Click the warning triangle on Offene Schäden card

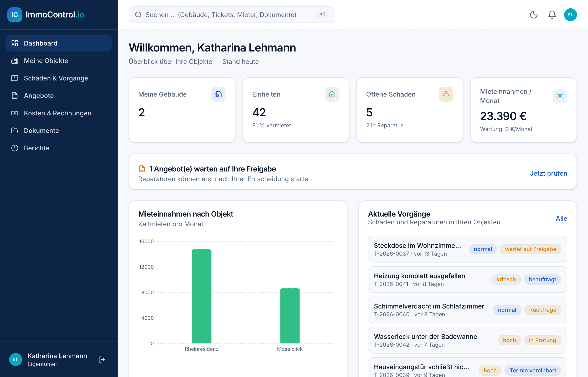coord(446,94)
